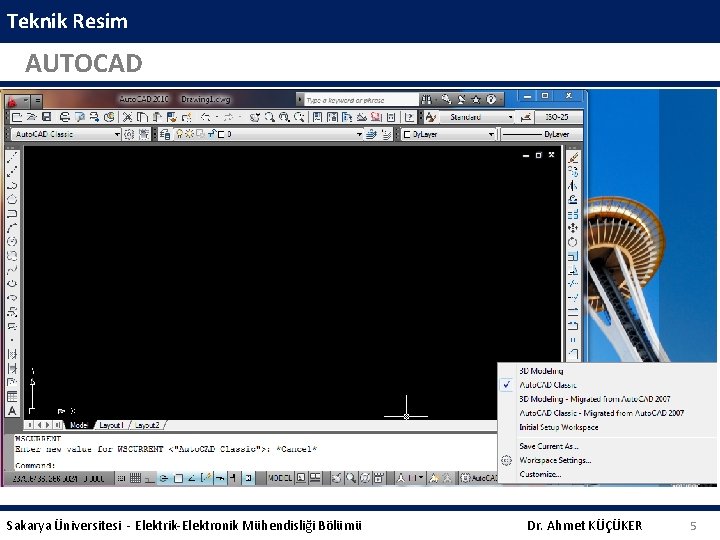The image size is (720, 540).
Task: Open the ByLayer linetype dropdown
Action: point(542,135)
